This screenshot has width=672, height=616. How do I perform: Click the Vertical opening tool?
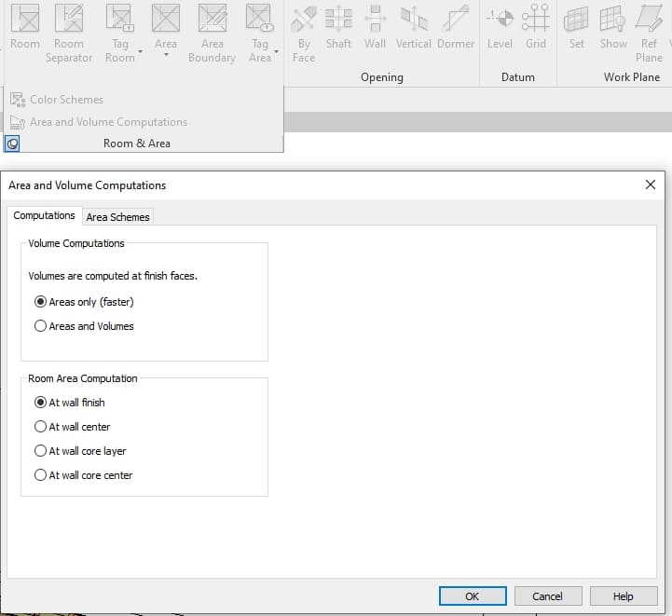point(414,26)
